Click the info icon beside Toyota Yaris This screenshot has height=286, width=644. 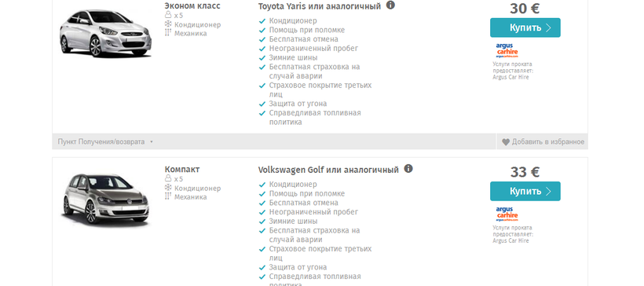390,5
